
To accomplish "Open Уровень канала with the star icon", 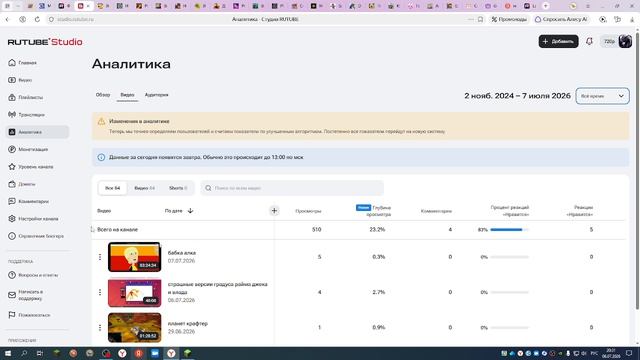I will tap(31, 167).
